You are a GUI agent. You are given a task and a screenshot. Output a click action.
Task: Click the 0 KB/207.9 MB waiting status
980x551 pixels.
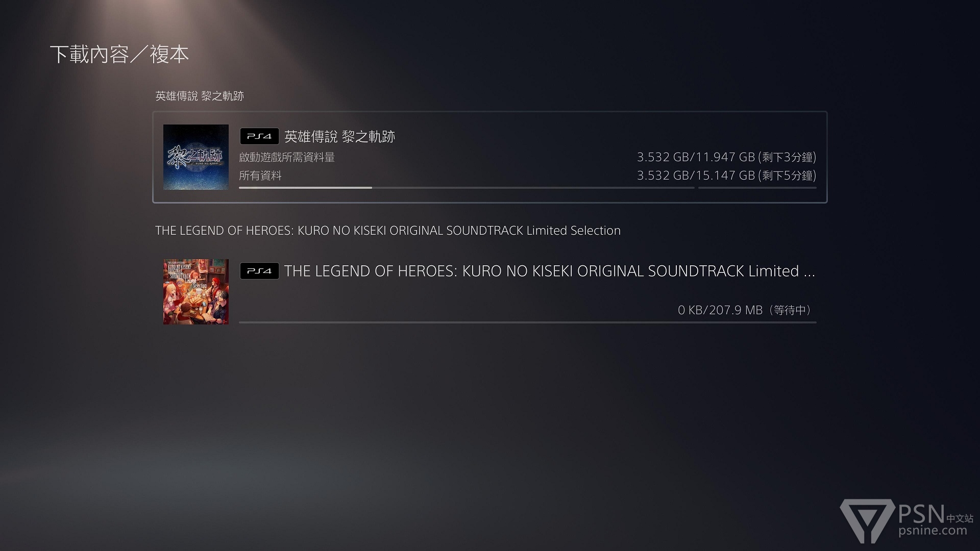pos(747,310)
